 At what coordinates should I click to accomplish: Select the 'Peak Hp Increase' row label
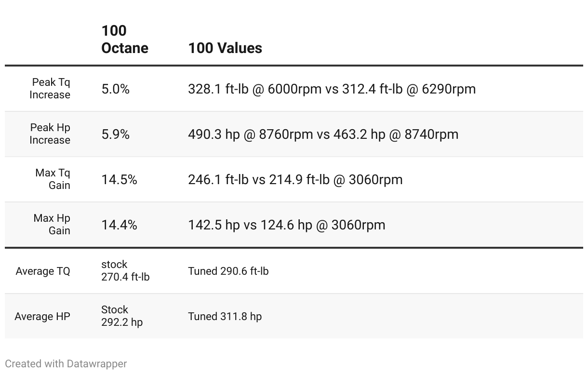(50, 134)
